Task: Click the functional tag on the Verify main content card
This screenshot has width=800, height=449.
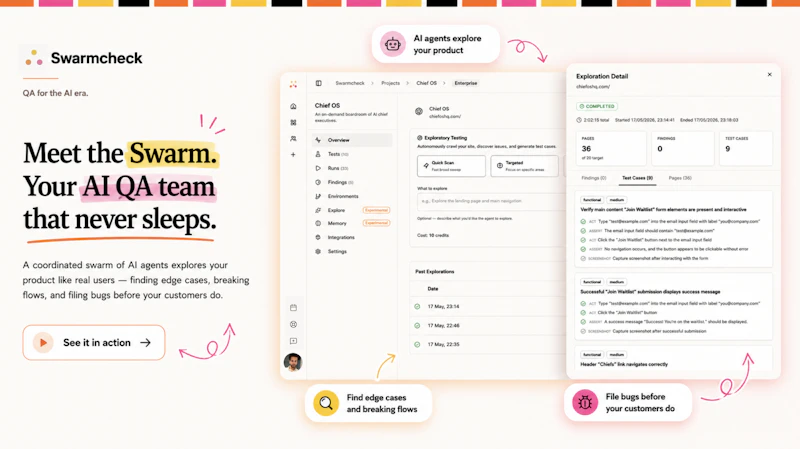Action: pos(592,200)
